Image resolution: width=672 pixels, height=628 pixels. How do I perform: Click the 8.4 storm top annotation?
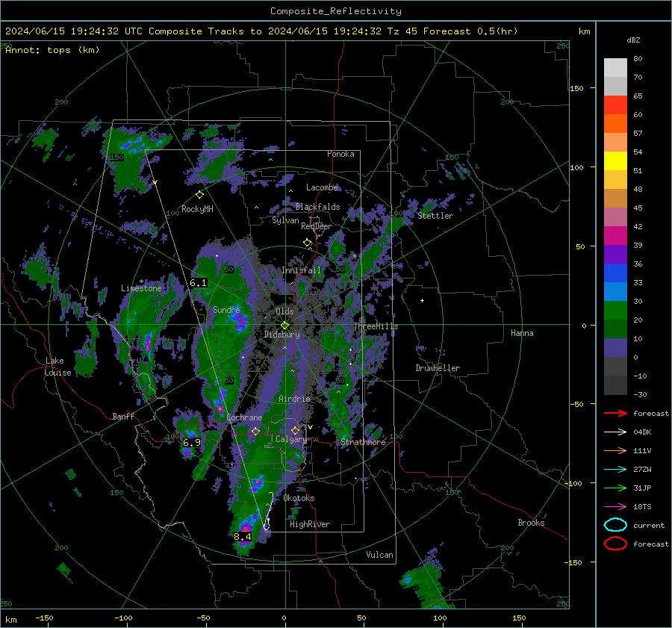tap(243, 536)
